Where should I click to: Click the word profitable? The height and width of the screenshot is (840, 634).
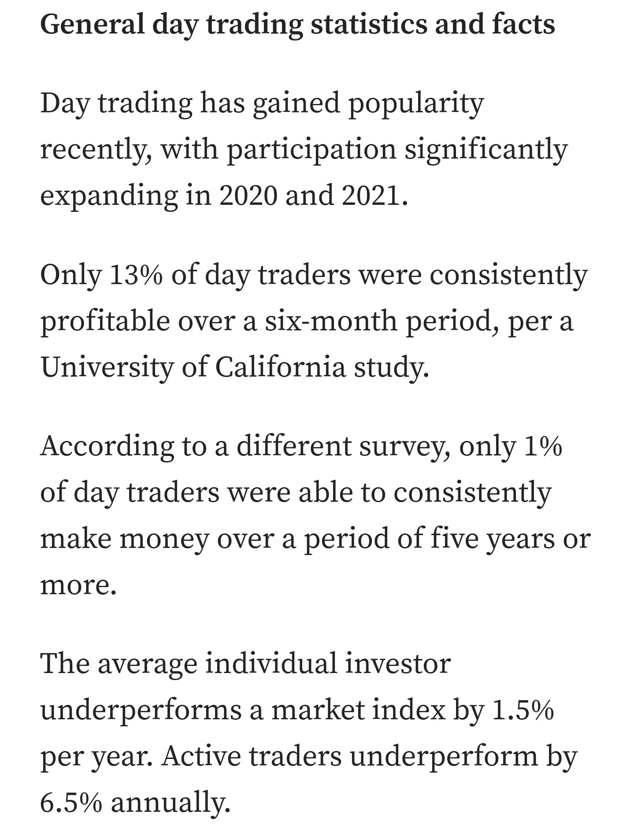106,320
